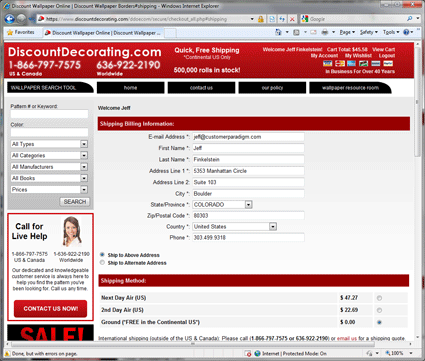The image size is (425, 361).
Task: Click the Phone number field
Action: click(x=248, y=238)
